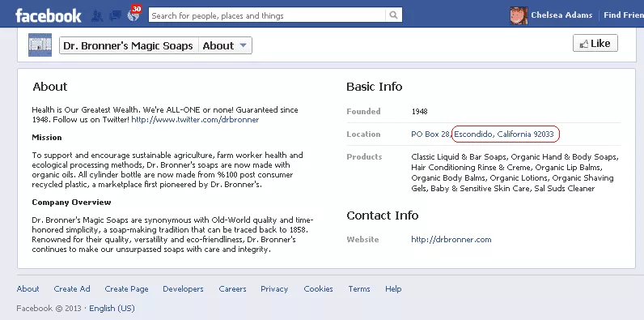The image size is (644, 320).
Task: Click the Facebook logo
Action: (48, 15)
